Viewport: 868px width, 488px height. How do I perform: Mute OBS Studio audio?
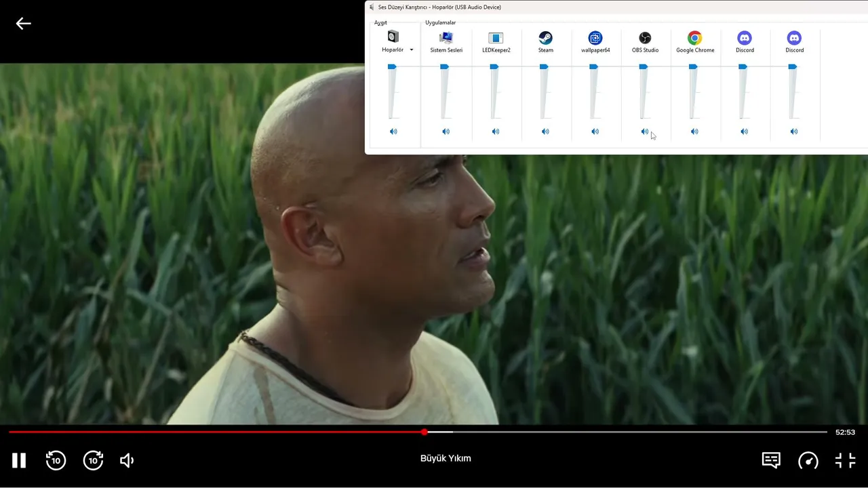click(645, 131)
